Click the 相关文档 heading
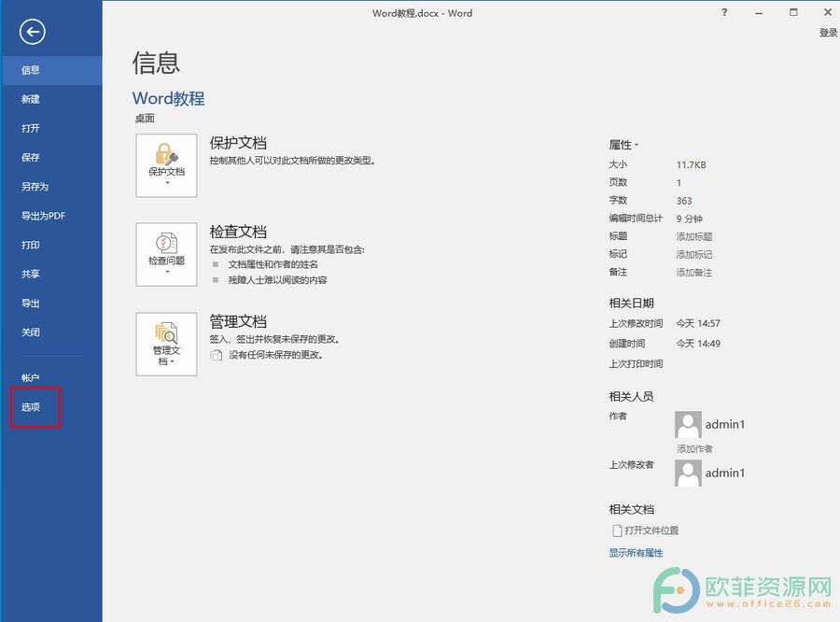 click(631, 509)
